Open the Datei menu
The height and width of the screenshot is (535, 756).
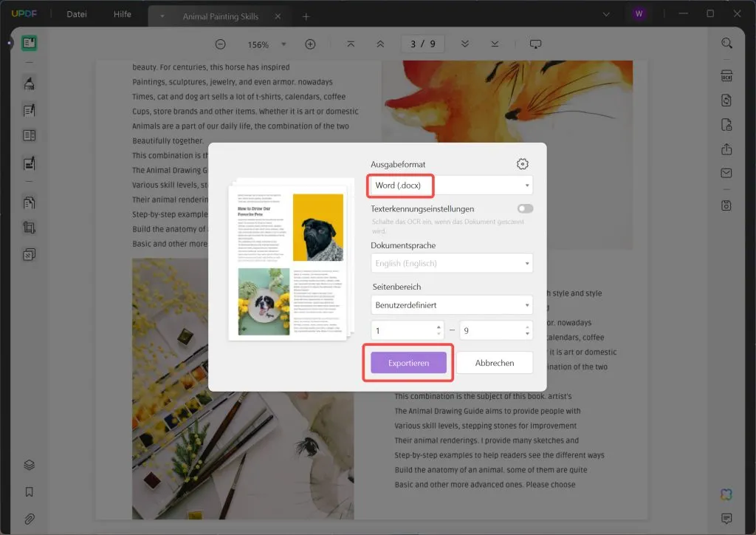pyautogui.click(x=76, y=13)
